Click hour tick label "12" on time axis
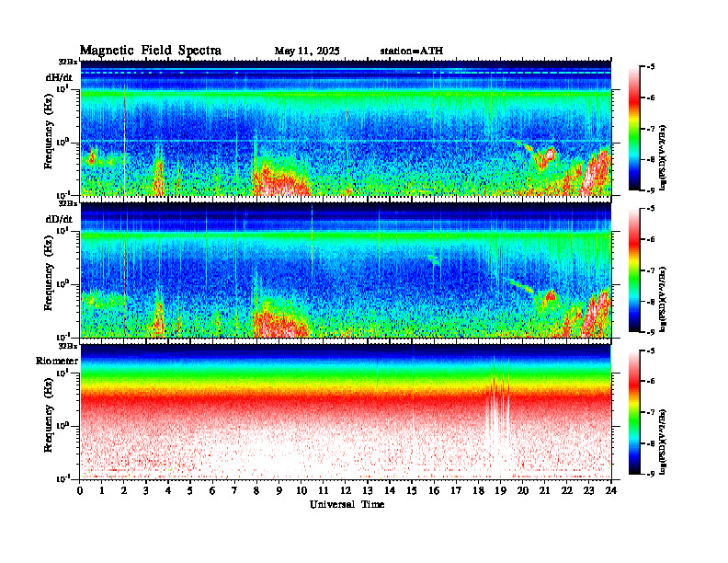728x563 pixels. [346, 490]
